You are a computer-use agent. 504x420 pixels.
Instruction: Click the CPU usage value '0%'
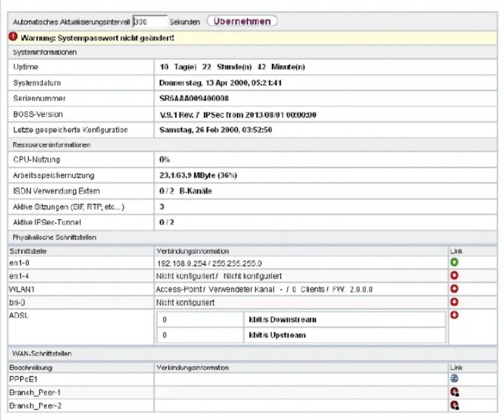[x=165, y=160]
